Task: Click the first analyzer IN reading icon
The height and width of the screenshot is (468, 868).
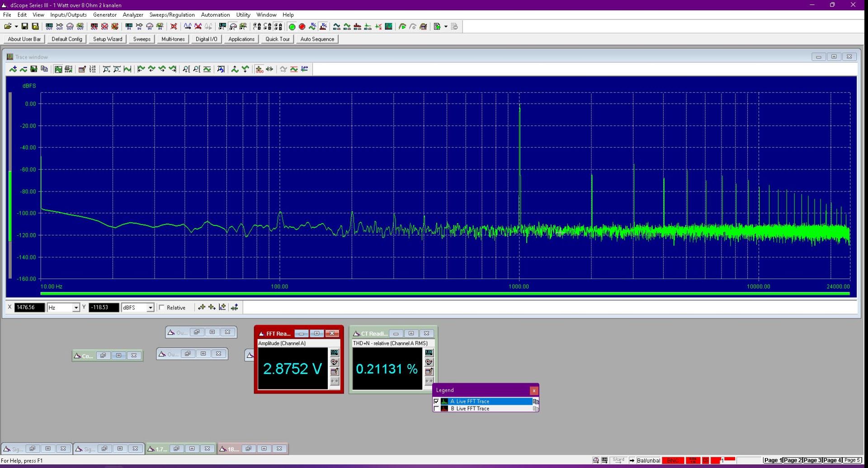Action: click(x=129, y=27)
